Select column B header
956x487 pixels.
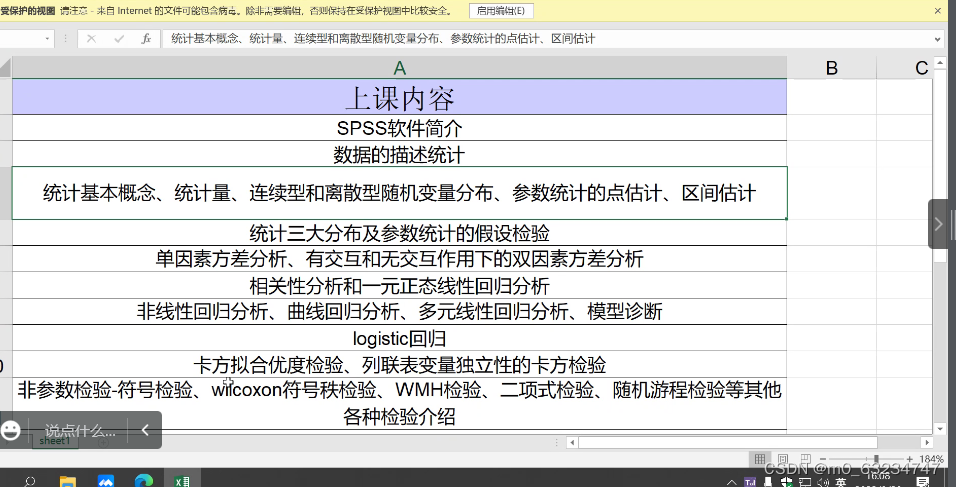tap(832, 68)
